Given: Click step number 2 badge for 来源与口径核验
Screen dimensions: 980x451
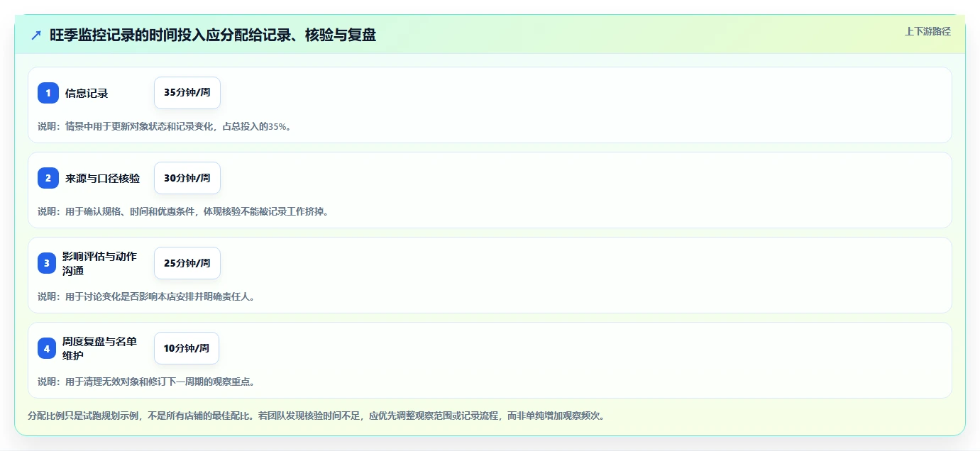Looking at the screenshot, I should tap(48, 178).
